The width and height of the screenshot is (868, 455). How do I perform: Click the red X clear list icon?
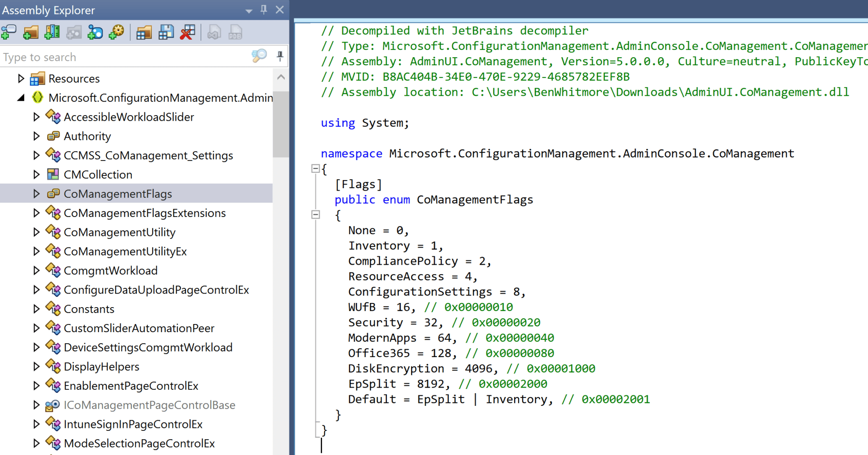pyautogui.click(x=187, y=33)
